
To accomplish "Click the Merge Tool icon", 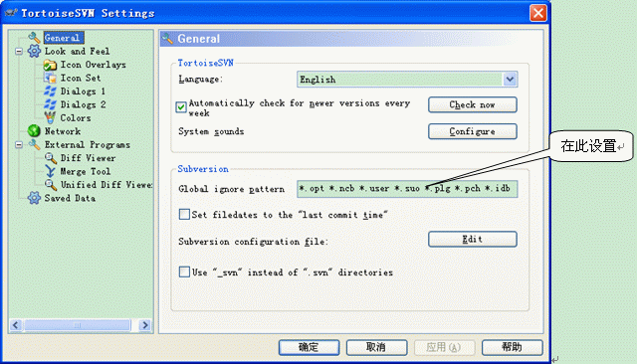I will pos(50,171).
